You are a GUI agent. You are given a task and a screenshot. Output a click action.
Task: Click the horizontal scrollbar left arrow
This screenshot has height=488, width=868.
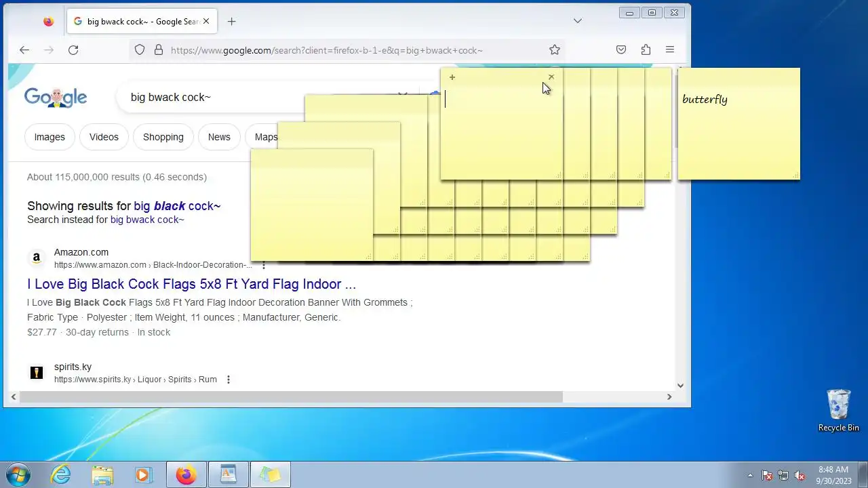coord(14,397)
